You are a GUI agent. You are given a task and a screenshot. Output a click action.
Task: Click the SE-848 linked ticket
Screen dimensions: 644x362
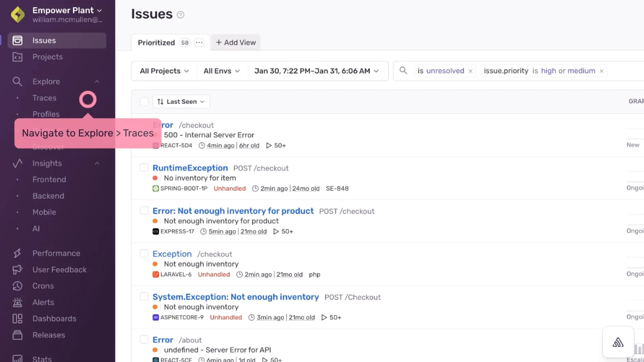pyautogui.click(x=337, y=188)
